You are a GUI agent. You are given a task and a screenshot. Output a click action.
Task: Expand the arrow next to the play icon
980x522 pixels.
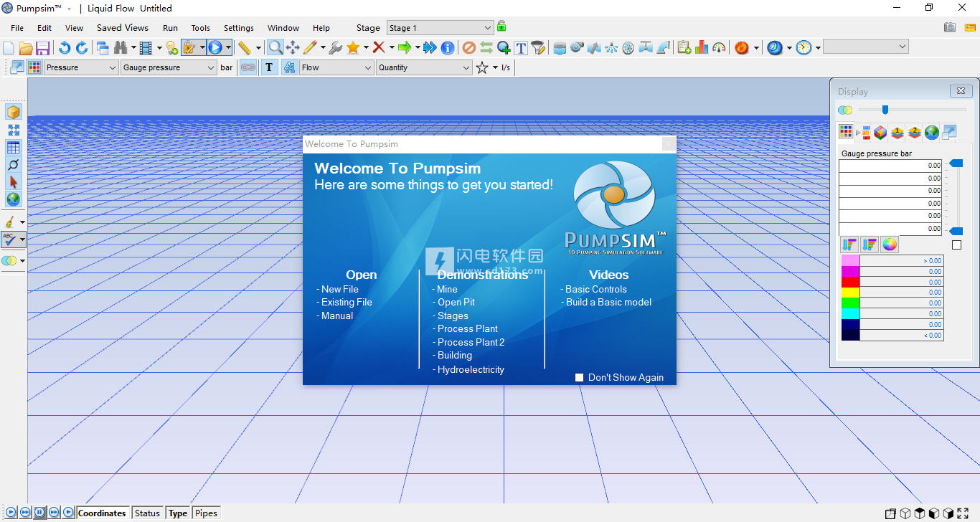(228, 48)
